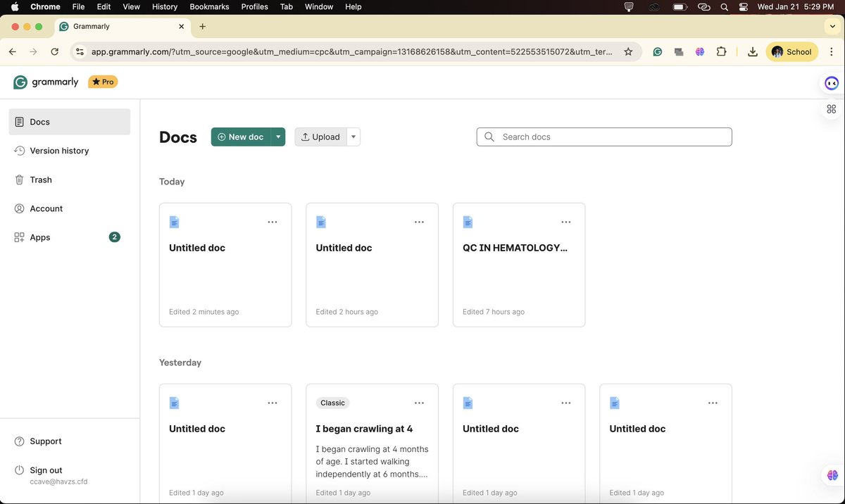Open the Profiles menu
845x504 pixels.
pos(254,6)
